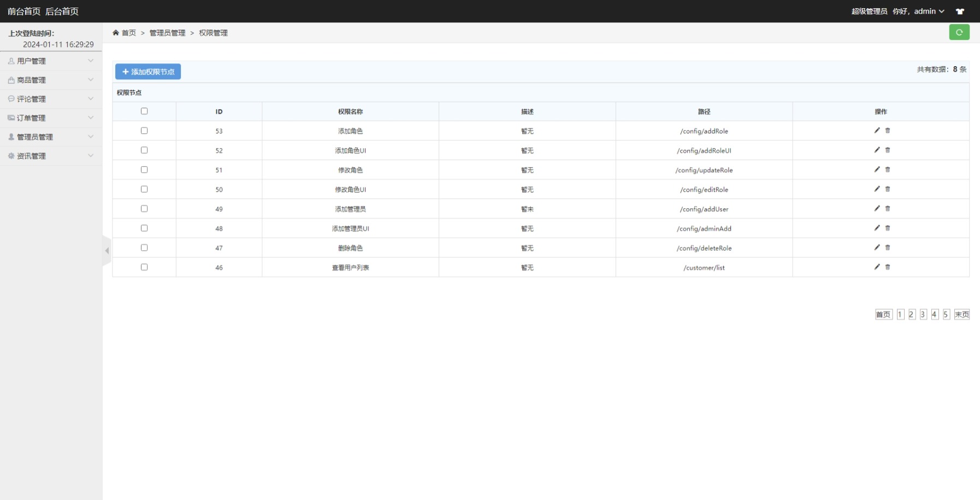The image size is (980, 500).
Task: Click the /config/updateRole path cell
Action: 704,170
